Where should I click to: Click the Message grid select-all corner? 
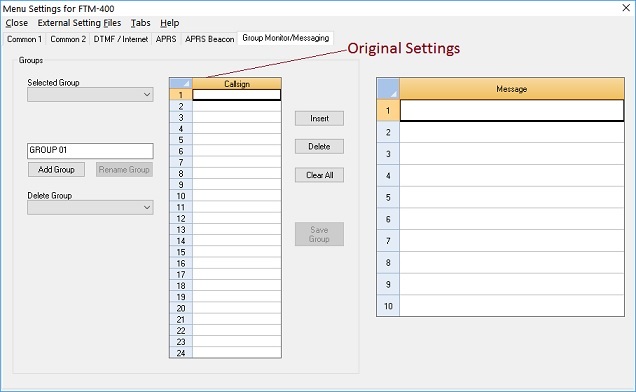coord(388,89)
